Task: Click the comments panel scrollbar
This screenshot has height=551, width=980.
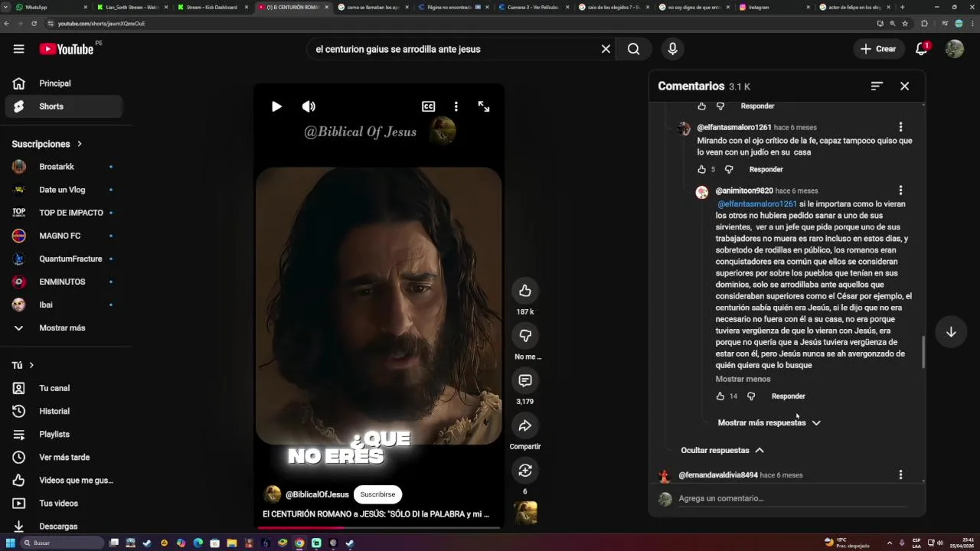Action: pos(923,352)
